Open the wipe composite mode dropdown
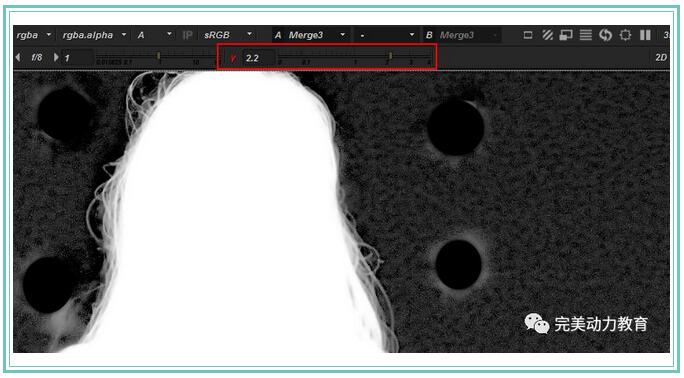The image size is (684, 378). click(x=386, y=35)
